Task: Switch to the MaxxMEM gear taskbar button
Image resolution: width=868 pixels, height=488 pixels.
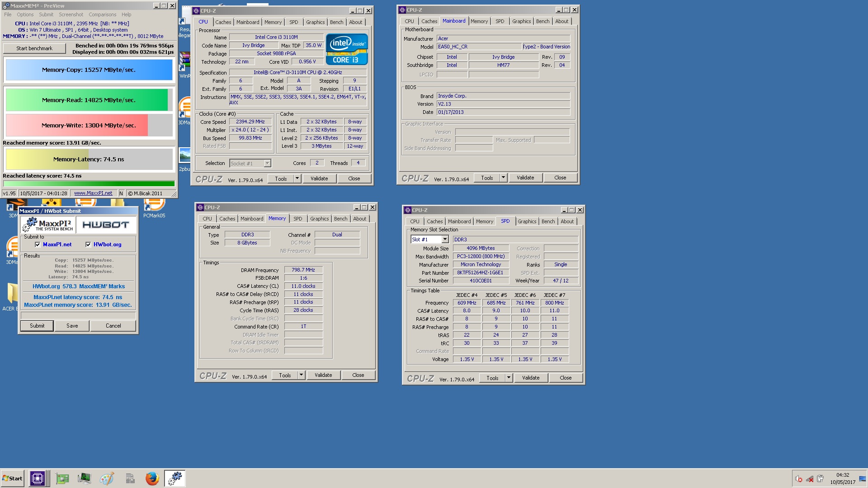Action: [175, 479]
